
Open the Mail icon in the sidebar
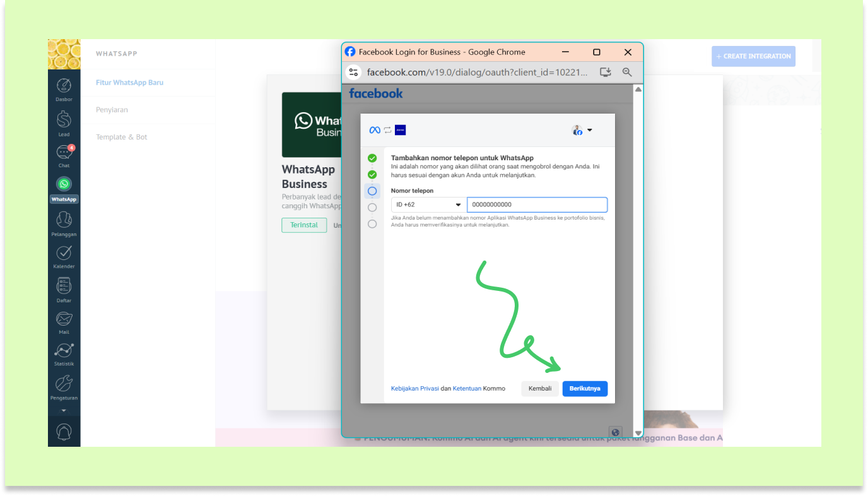pos(64,319)
